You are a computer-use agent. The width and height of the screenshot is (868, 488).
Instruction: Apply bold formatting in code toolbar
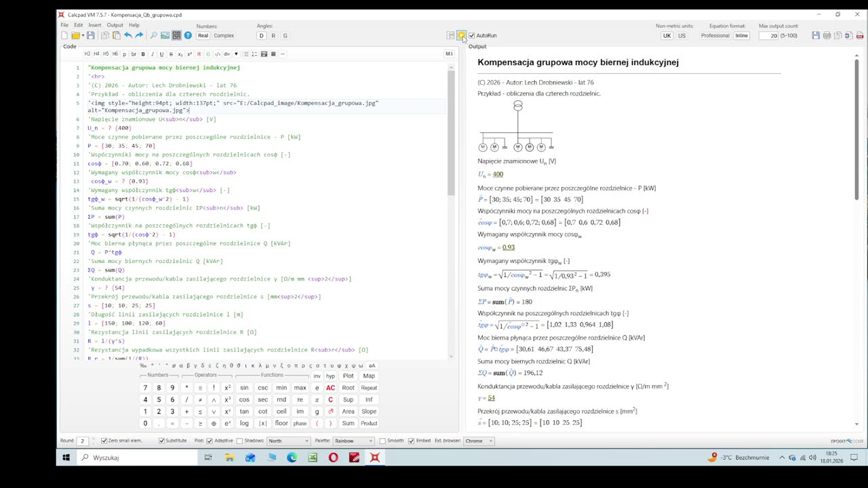tap(143, 54)
